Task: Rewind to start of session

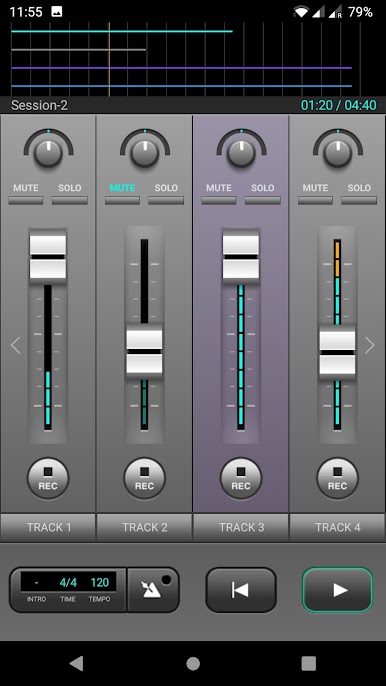Action: coord(241,590)
